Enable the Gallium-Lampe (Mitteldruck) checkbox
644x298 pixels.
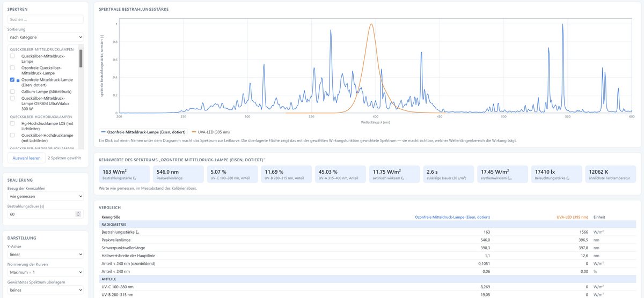tap(12, 92)
